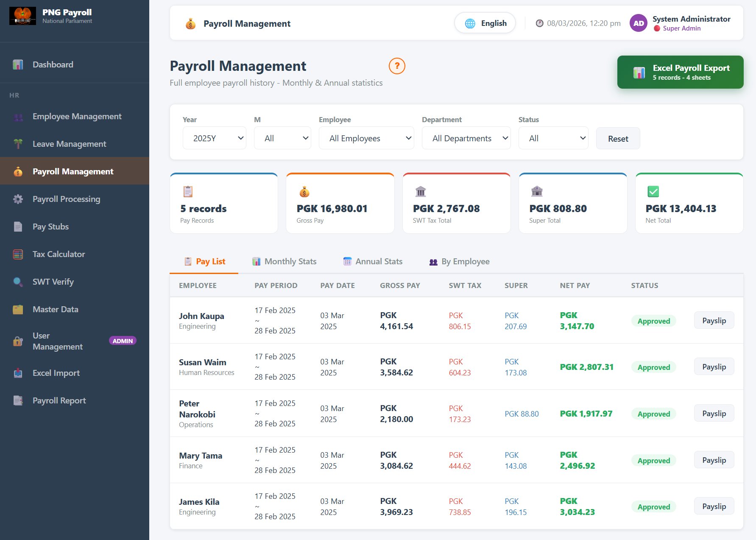The height and width of the screenshot is (540, 756).
Task: Click the money bag icon on Gross Pay card
Action: tap(304, 192)
